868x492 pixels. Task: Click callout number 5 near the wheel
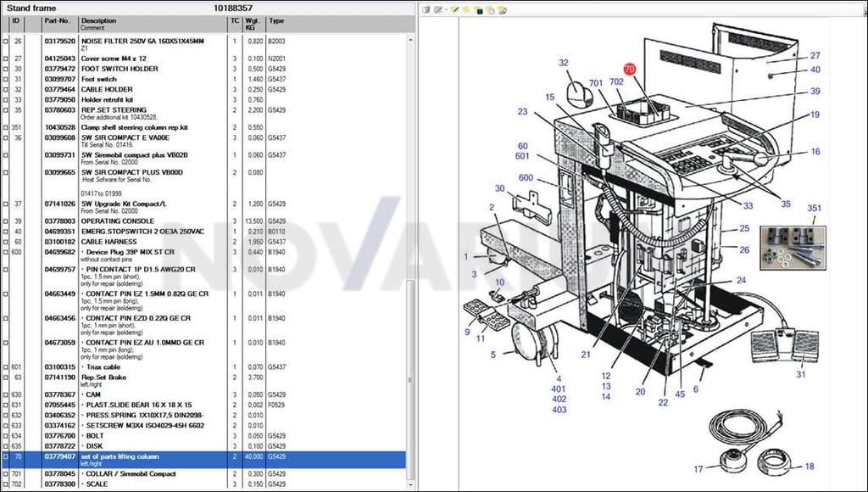tap(492, 355)
